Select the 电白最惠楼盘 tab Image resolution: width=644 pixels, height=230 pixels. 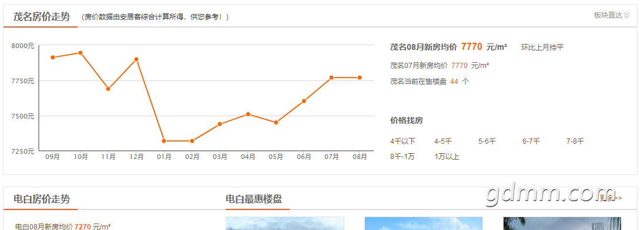[x=254, y=199]
